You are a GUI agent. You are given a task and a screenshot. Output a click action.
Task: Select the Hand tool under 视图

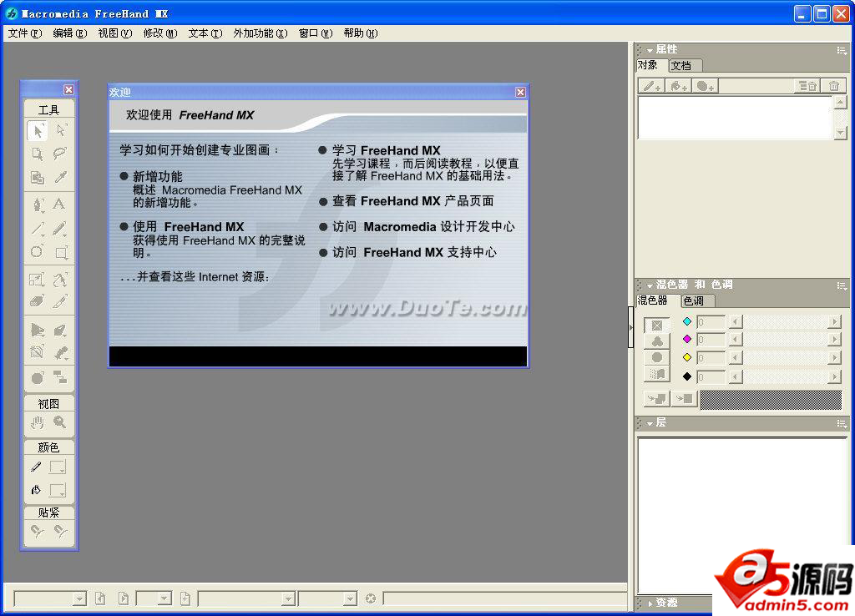pyautogui.click(x=38, y=423)
